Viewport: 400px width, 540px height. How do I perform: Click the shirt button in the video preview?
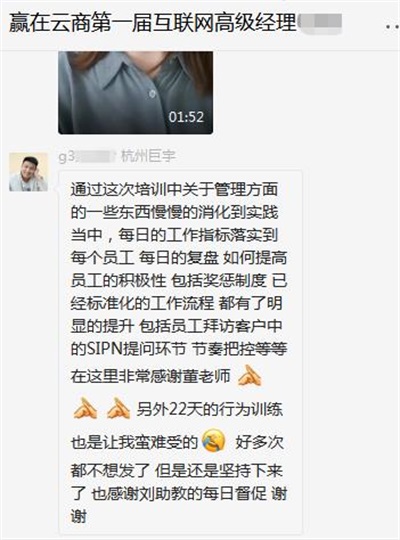(152, 93)
